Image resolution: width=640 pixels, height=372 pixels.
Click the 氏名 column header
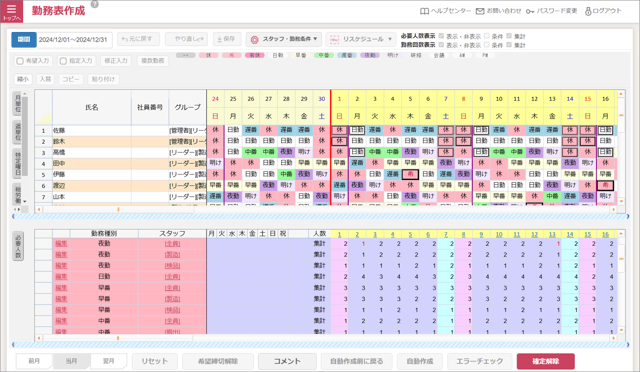pos(92,107)
